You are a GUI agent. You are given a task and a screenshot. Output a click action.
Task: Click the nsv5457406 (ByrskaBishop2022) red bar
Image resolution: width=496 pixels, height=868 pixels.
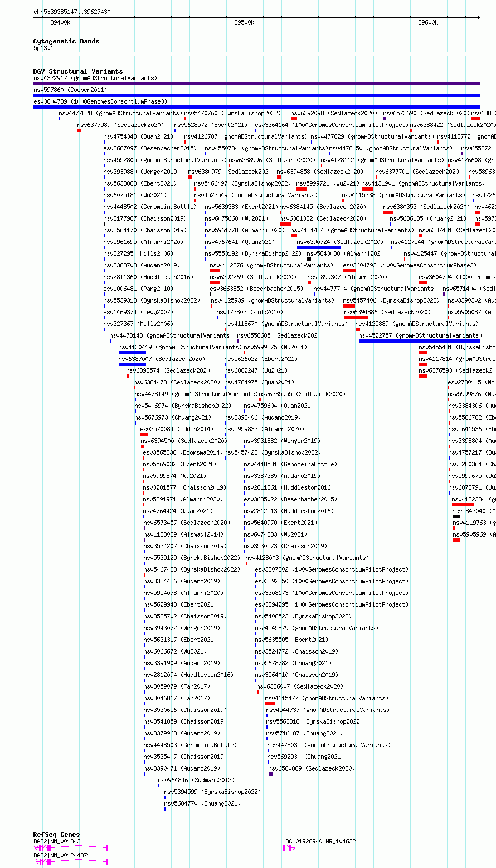point(349,306)
